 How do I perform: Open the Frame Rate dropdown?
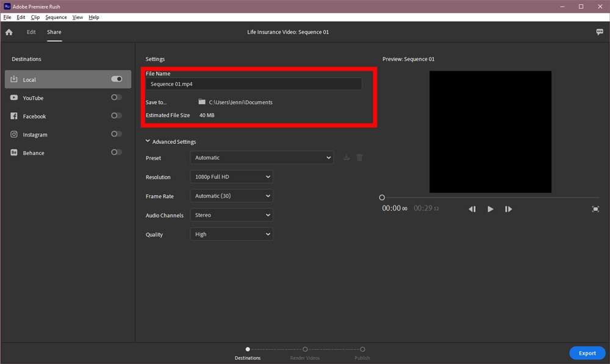[x=231, y=196]
